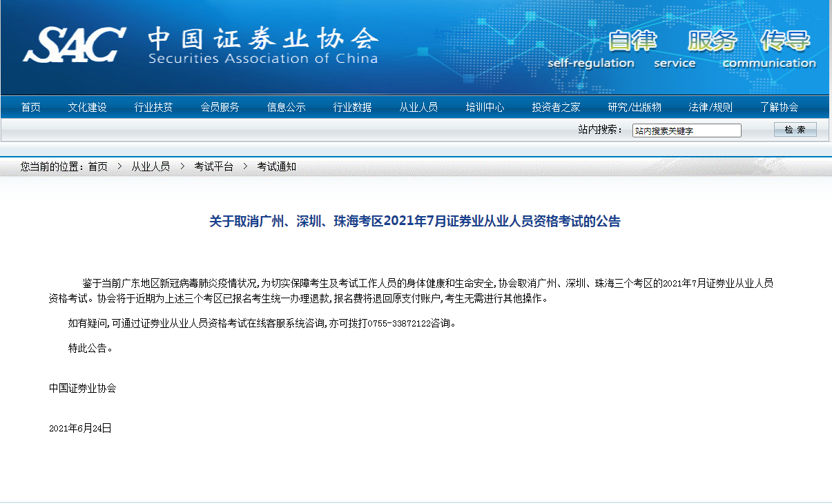832x504 pixels.
Task: Focus the 站内搜索 keyword input field
Action: [687, 130]
